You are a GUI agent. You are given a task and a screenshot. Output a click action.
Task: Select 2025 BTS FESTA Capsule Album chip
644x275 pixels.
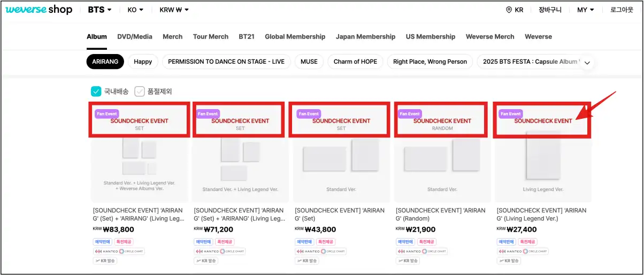point(528,62)
